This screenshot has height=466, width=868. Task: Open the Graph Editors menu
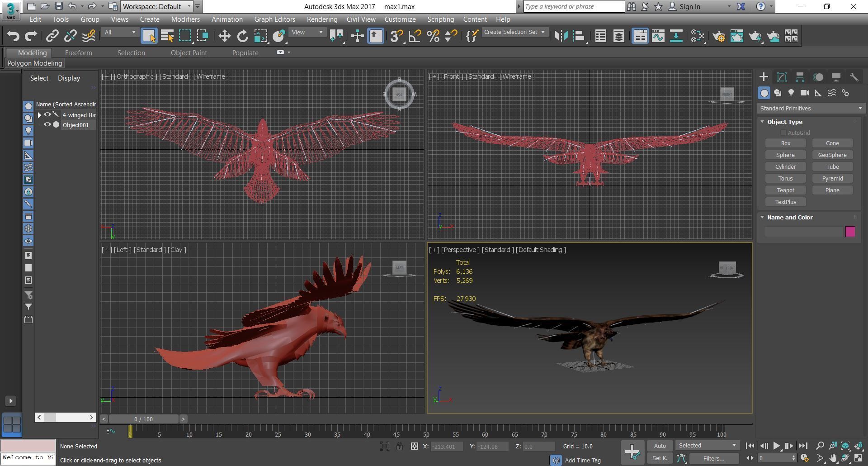274,19
